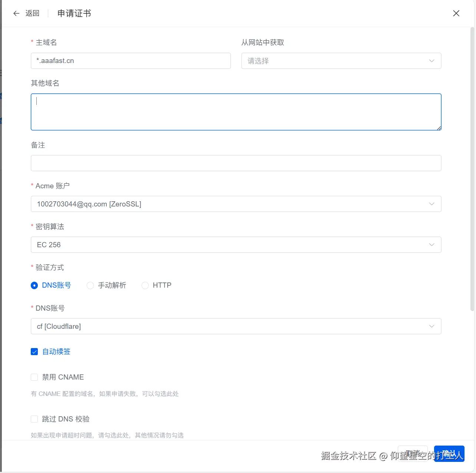
Task: Click the 申请证书 title text
Action: pos(74,13)
